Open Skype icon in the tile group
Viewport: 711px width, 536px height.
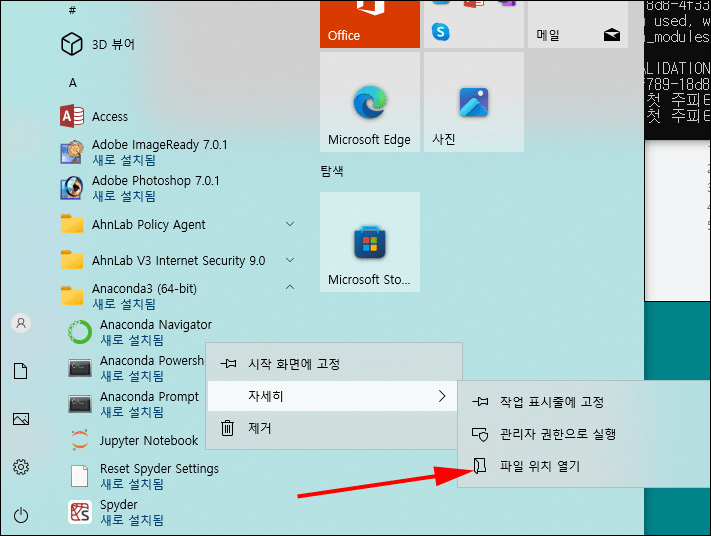pyautogui.click(x=441, y=32)
